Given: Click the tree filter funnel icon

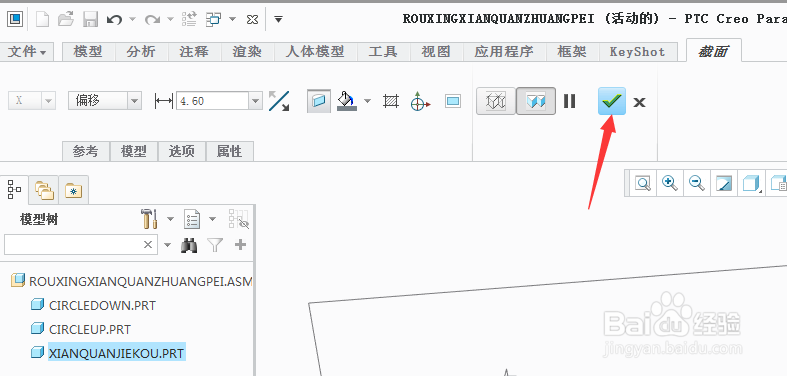Looking at the screenshot, I should pos(215,244).
